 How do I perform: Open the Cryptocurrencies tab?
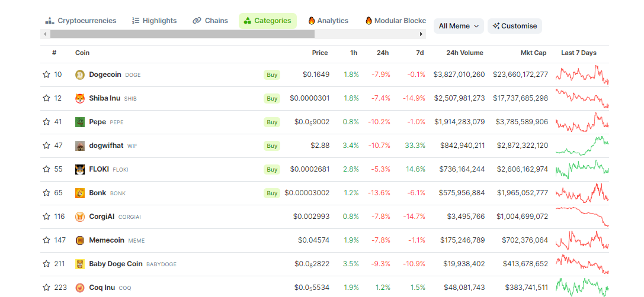click(x=81, y=21)
